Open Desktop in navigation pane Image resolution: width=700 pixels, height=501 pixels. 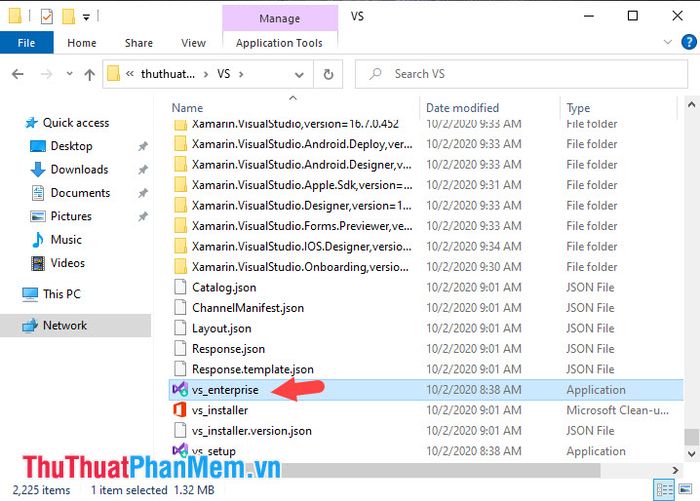pos(71,146)
